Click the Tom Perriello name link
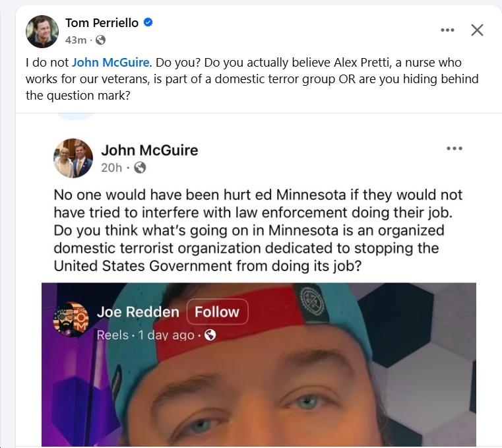Viewport: 502px width, 448px height. [102, 22]
